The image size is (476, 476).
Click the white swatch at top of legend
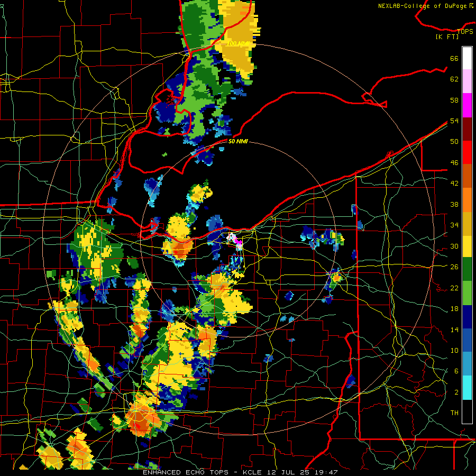click(x=467, y=58)
